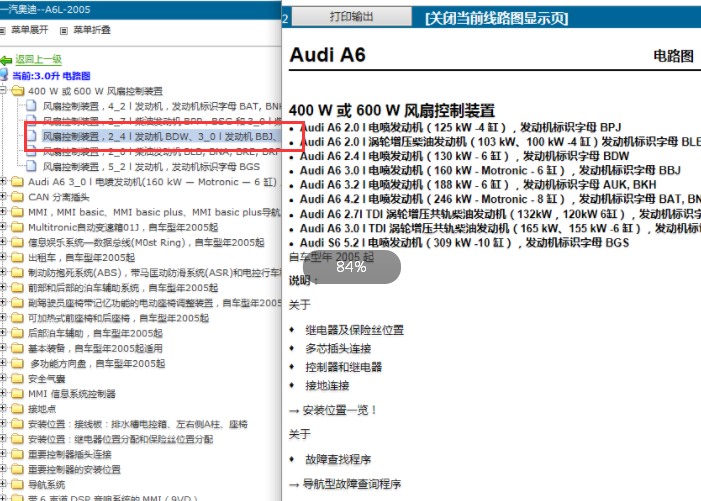The height and width of the screenshot is (501, 701).
Task: Expand Multitronic自动变速箱01J folder
Action: click(x=3, y=227)
